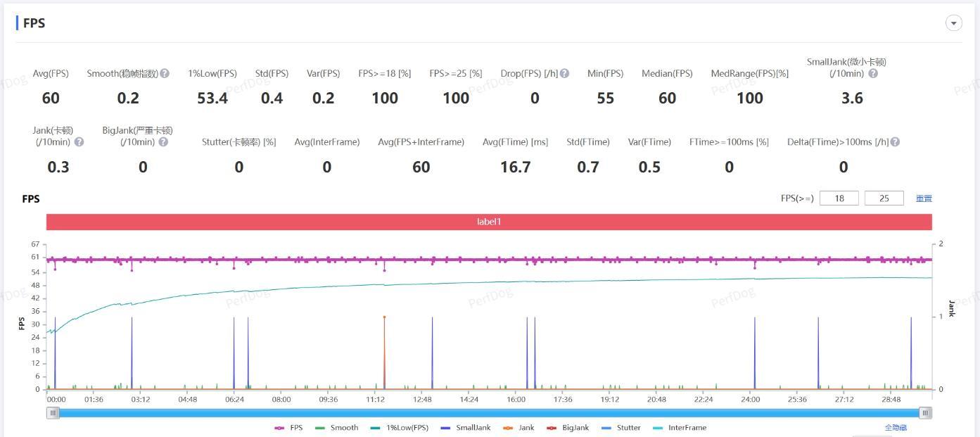Collapse the FPS panel with the arrow button
The height and width of the screenshot is (437, 980).
click(953, 23)
